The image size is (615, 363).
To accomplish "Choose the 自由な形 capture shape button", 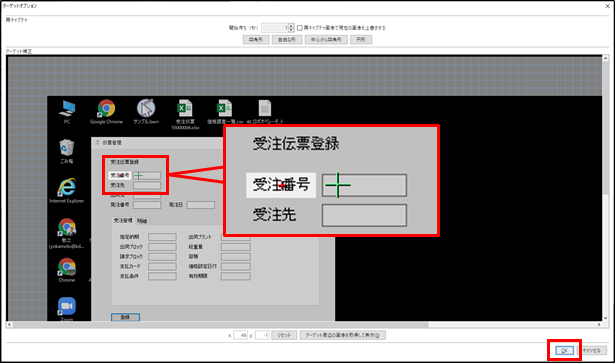I will [287, 40].
